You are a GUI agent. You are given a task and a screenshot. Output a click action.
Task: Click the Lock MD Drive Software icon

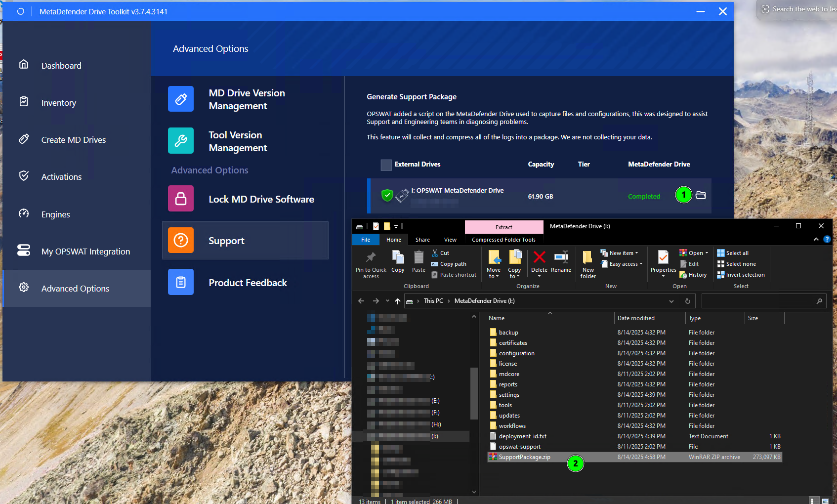coord(181,199)
